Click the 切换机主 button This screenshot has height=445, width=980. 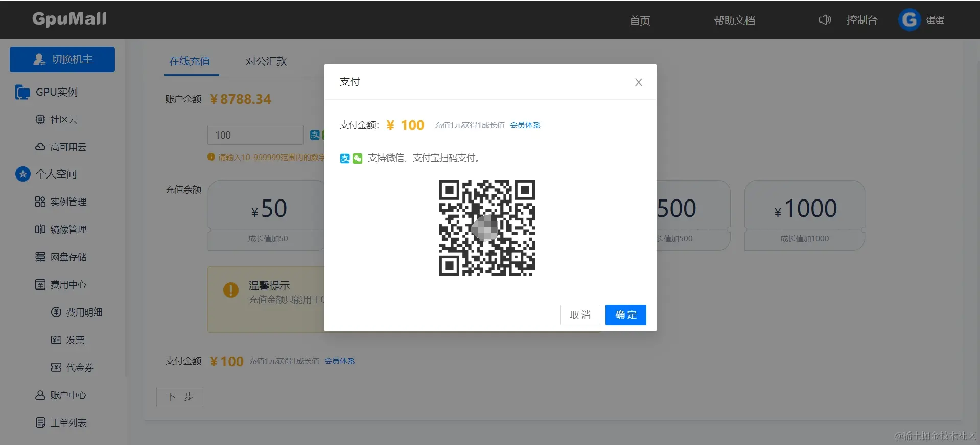[62, 59]
